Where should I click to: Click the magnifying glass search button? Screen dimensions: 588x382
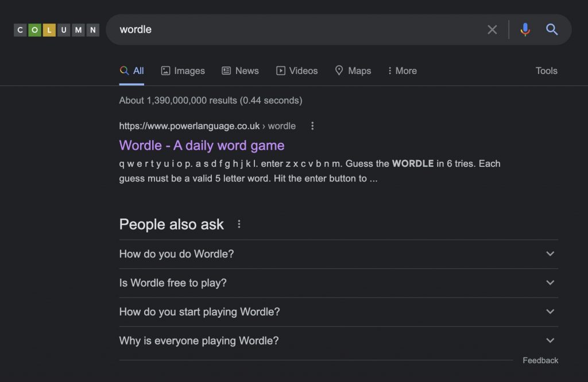tap(552, 30)
